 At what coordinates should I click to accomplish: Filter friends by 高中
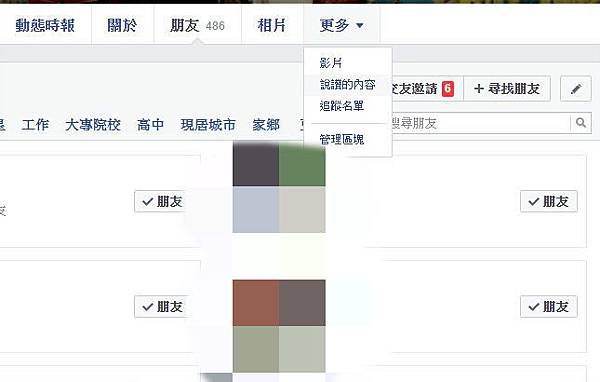150,125
